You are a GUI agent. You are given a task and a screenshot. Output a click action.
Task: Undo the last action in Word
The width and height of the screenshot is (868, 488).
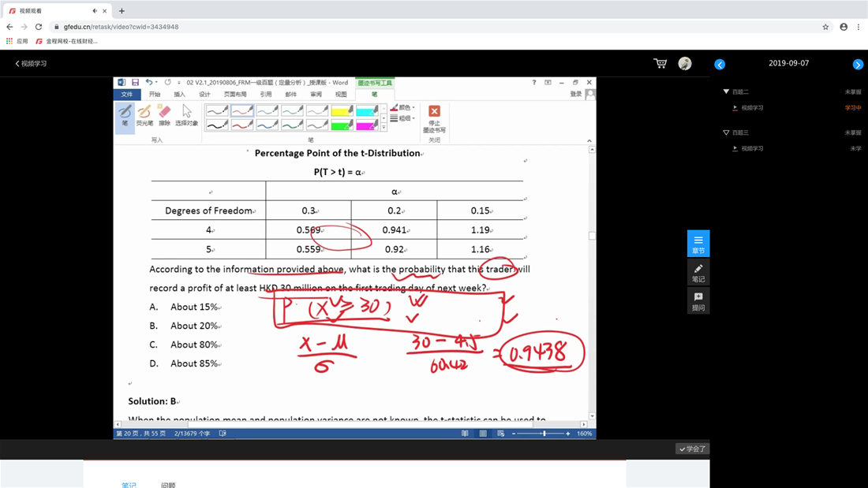click(x=148, y=83)
